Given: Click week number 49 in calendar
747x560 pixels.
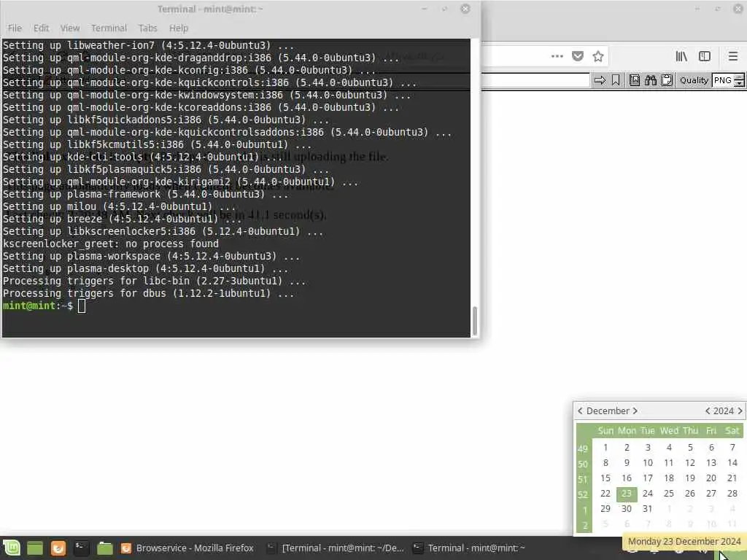Looking at the screenshot, I should (583, 448).
